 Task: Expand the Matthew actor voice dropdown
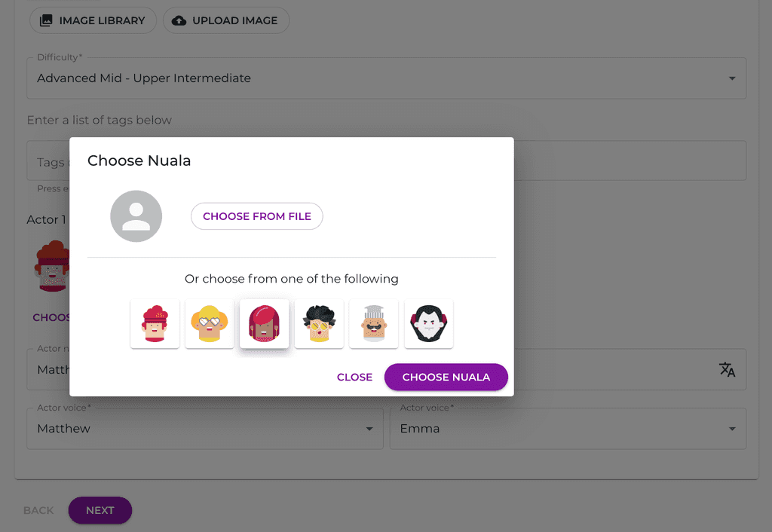pyautogui.click(x=204, y=429)
